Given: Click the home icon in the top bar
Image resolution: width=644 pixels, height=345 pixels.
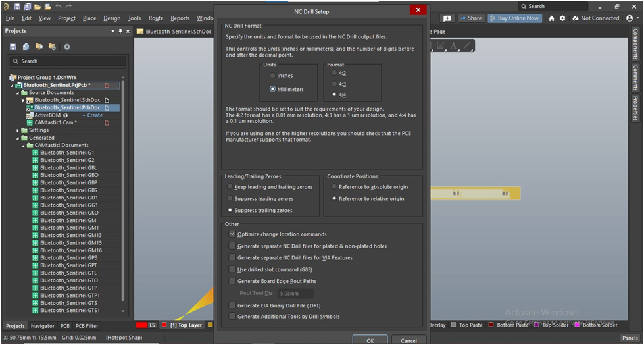Looking at the screenshot, I should [551, 18].
